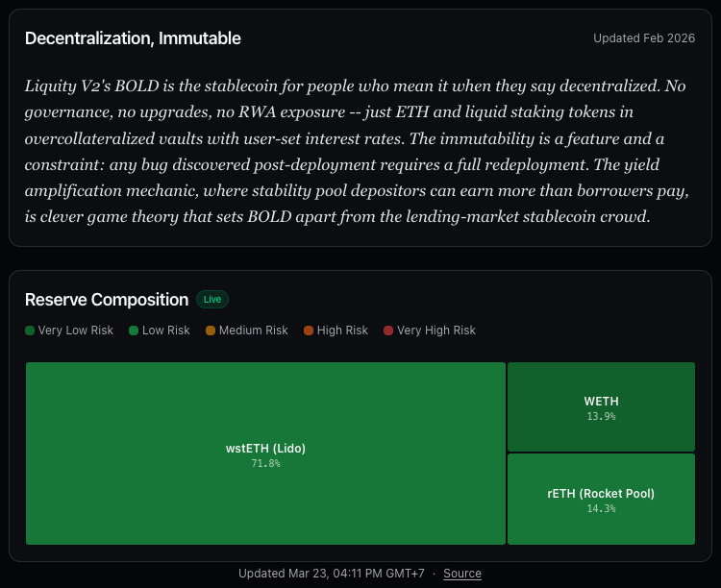This screenshot has width=721, height=588.
Task: Click the Liquity V2's BOLD description paragraph
Action: point(357,151)
